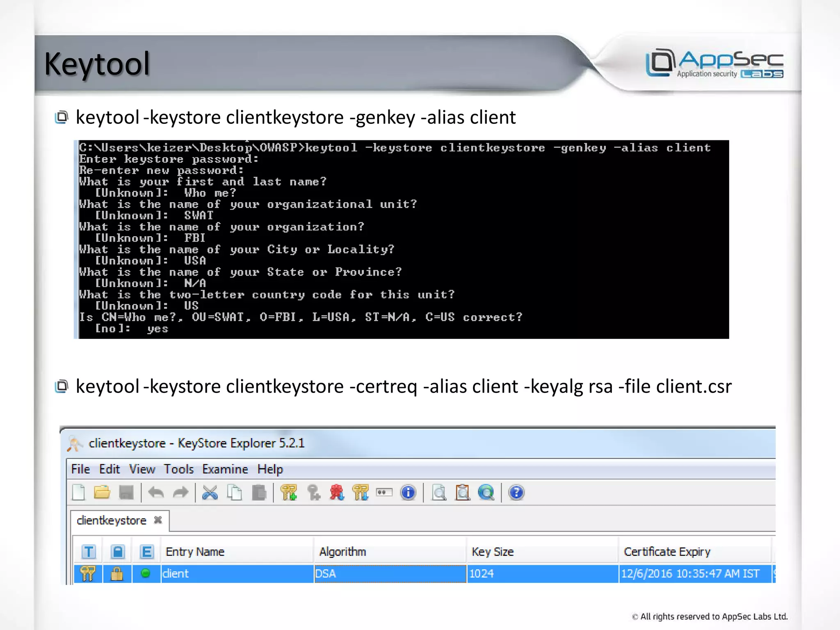Click green status dot in client row

(x=146, y=573)
